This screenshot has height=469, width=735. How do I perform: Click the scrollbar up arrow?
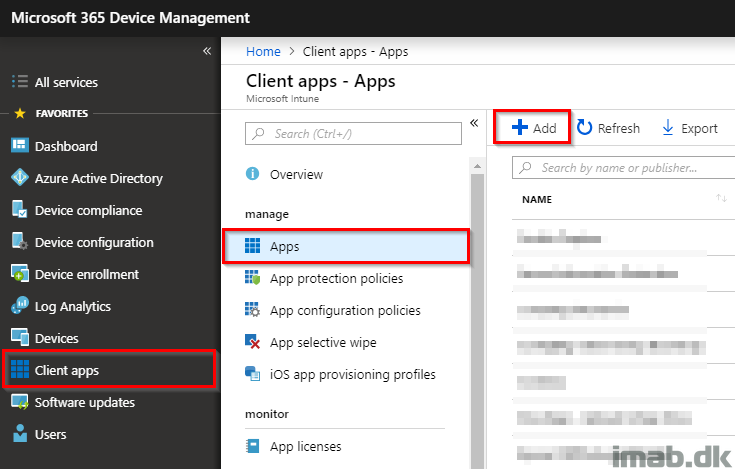(477, 166)
